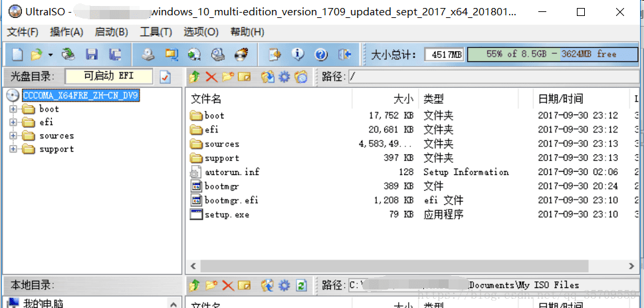The image size is (644, 308).
Task: Click the Add Files page icon in main toolbar
Action: pos(274,54)
